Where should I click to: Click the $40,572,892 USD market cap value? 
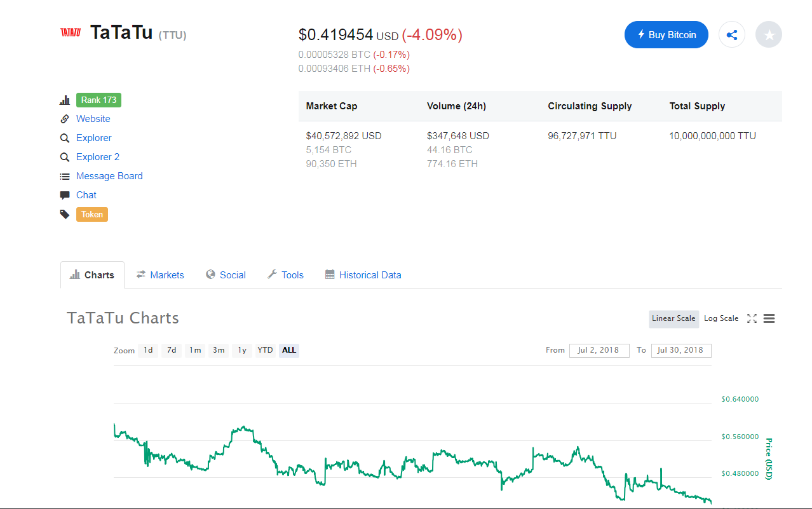click(344, 136)
